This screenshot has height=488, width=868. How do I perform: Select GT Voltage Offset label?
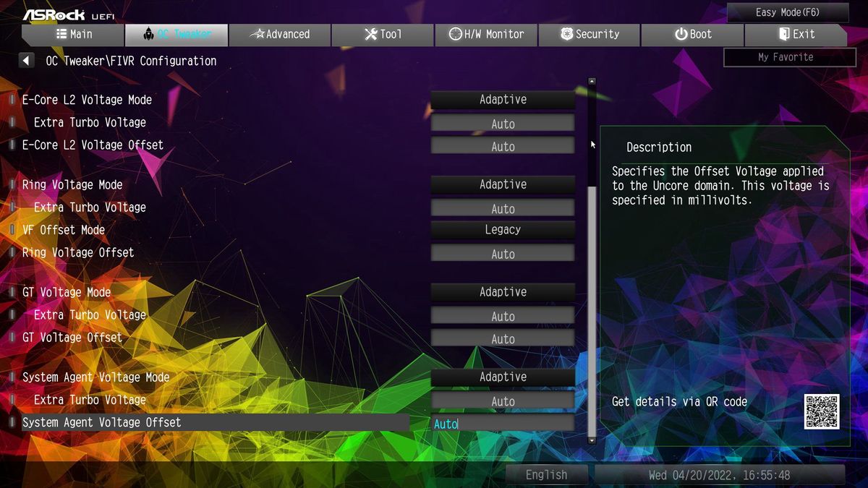click(72, 337)
